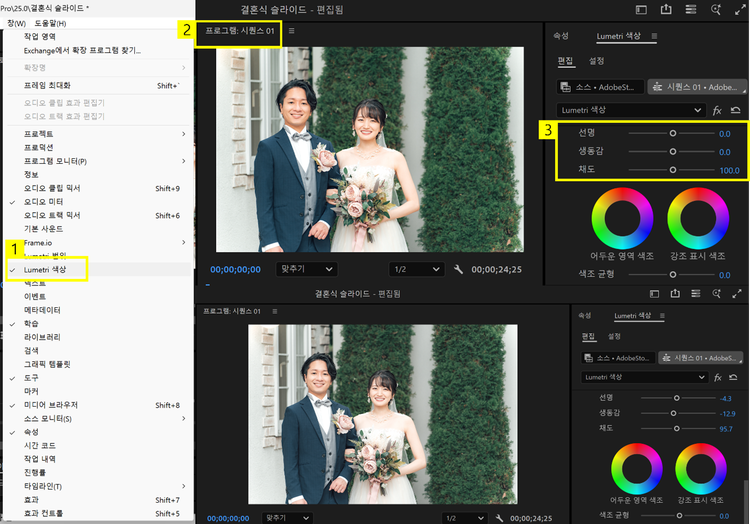Select the 작업 영역 menu entry
This screenshot has width=750, height=524.
[40, 36]
